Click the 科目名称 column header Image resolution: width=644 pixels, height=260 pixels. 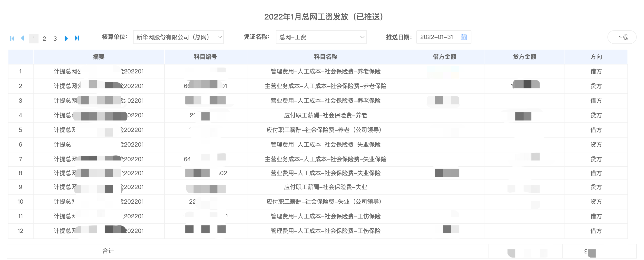point(325,57)
